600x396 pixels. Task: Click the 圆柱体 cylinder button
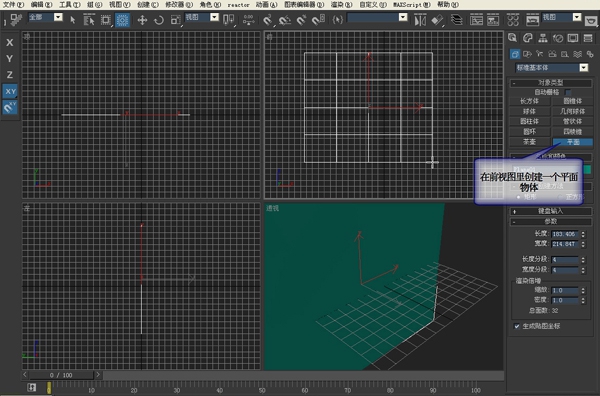coord(530,121)
